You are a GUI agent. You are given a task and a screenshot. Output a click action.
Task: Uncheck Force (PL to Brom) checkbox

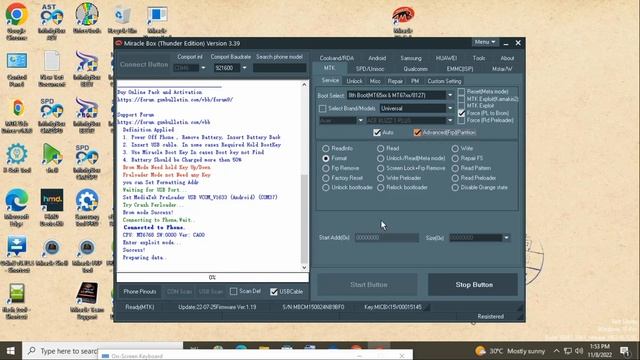coord(462,113)
